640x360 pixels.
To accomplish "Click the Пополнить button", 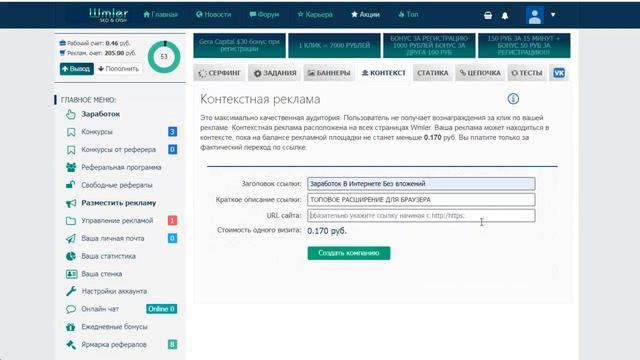I will (x=118, y=69).
